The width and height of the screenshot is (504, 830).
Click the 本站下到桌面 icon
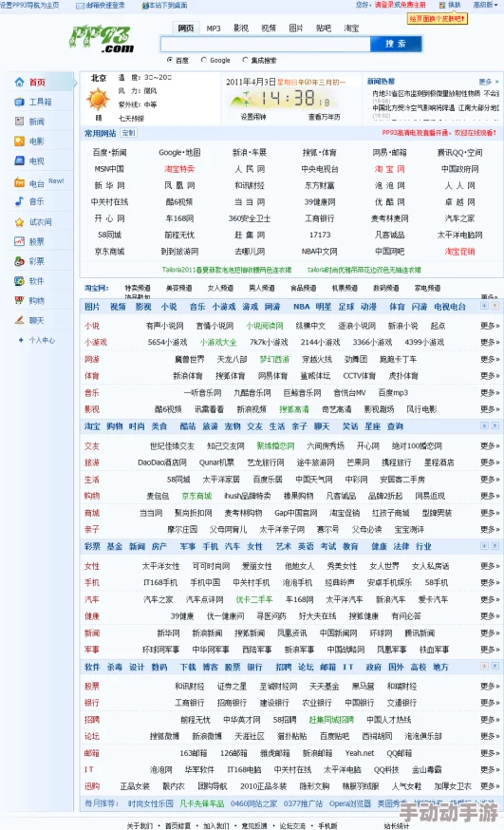pyautogui.click(x=144, y=6)
